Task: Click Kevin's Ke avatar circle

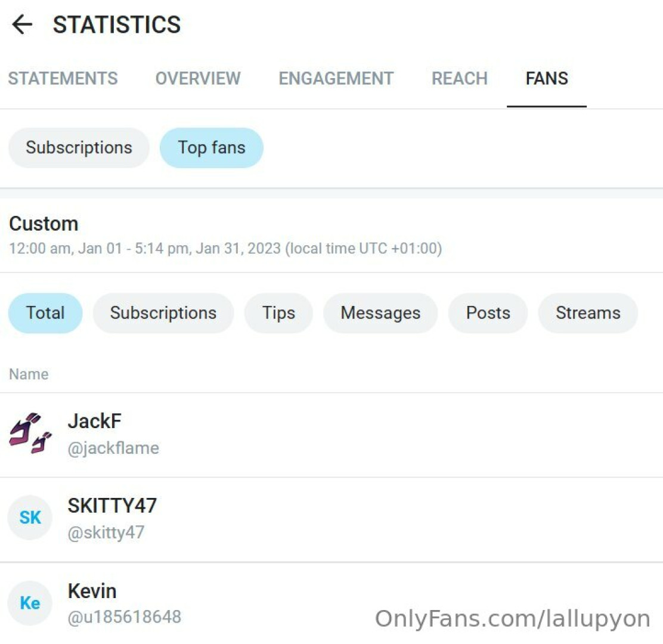Action: pos(30,603)
